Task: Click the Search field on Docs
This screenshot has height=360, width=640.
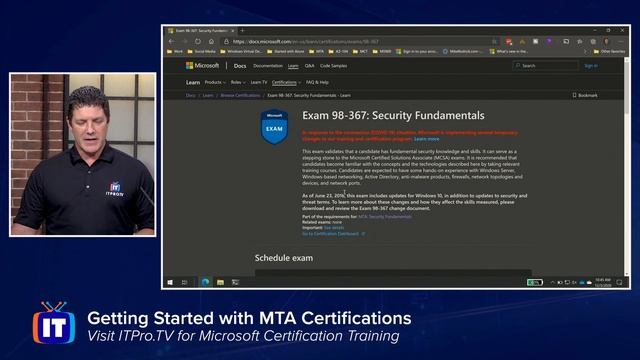Action: point(546,66)
